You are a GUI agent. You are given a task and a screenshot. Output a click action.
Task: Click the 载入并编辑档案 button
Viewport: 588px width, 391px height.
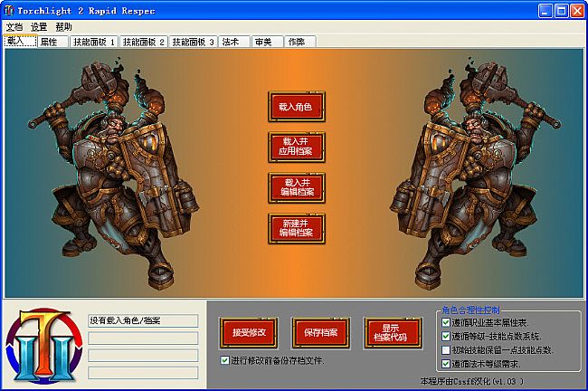tap(296, 187)
